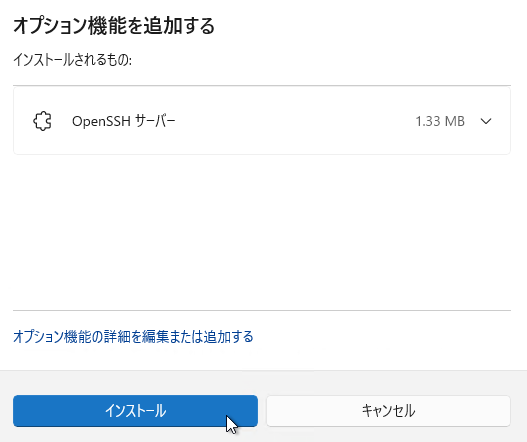The height and width of the screenshot is (442, 527).
Task: Follow the blue optional features details link
Action: 133,336
